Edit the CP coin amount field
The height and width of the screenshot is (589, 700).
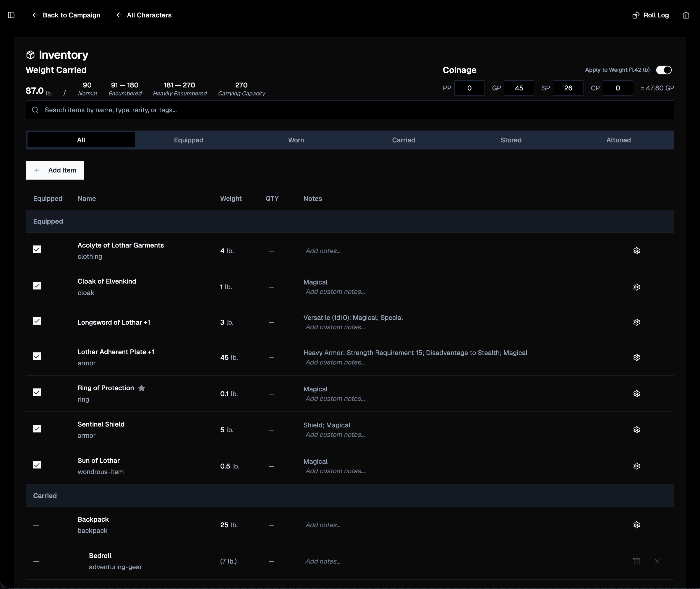pyautogui.click(x=618, y=88)
